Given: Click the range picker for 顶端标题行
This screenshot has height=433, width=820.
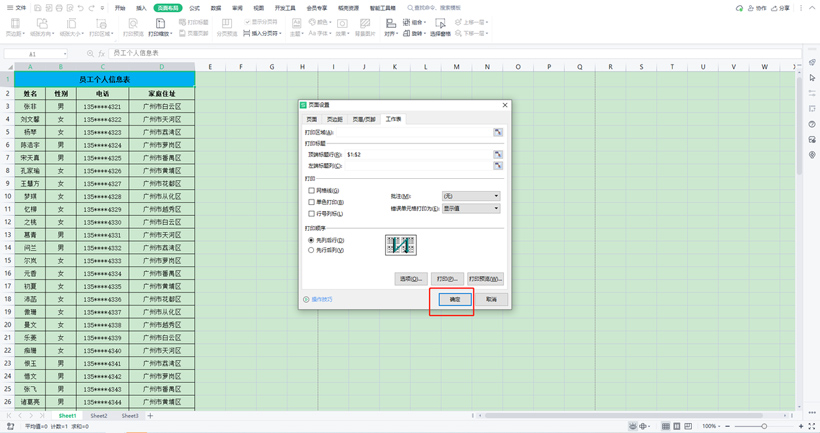Looking at the screenshot, I should click(498, 155).
